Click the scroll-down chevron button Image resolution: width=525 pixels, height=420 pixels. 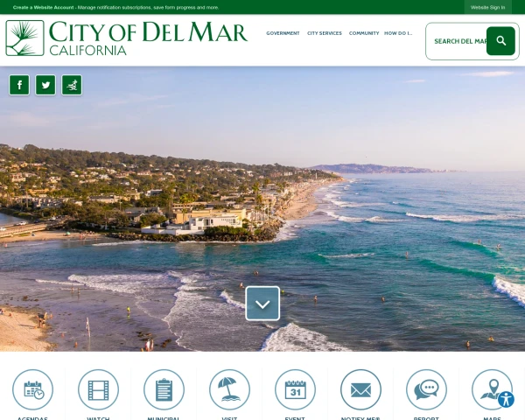coord(262,304)
